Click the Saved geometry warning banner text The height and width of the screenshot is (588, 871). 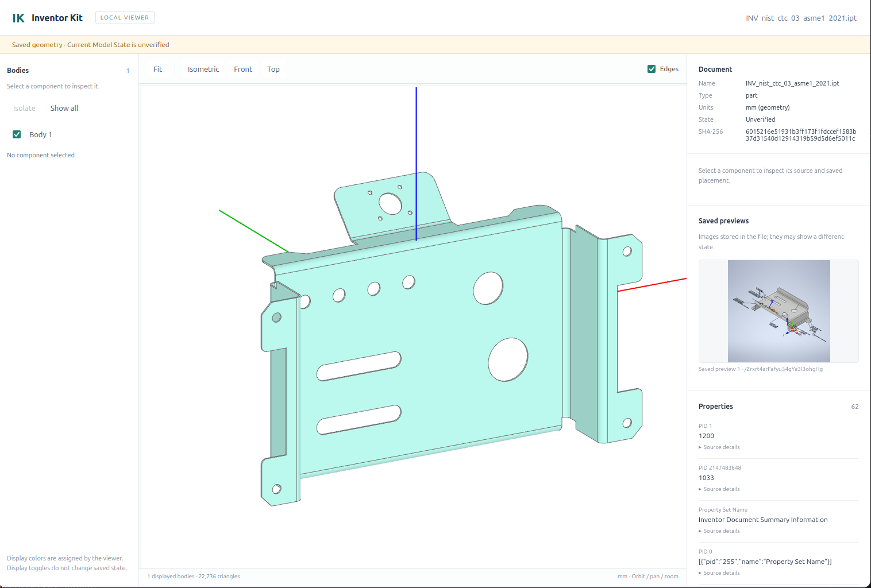(x=91, y=45)
